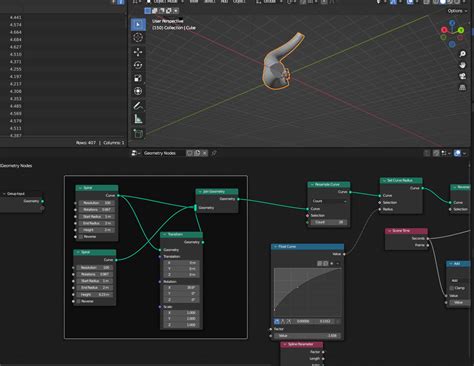Choose the first select mode icon (new selection)
The width and height of the screenshot is (474, 366).
(x=148, y=11)
